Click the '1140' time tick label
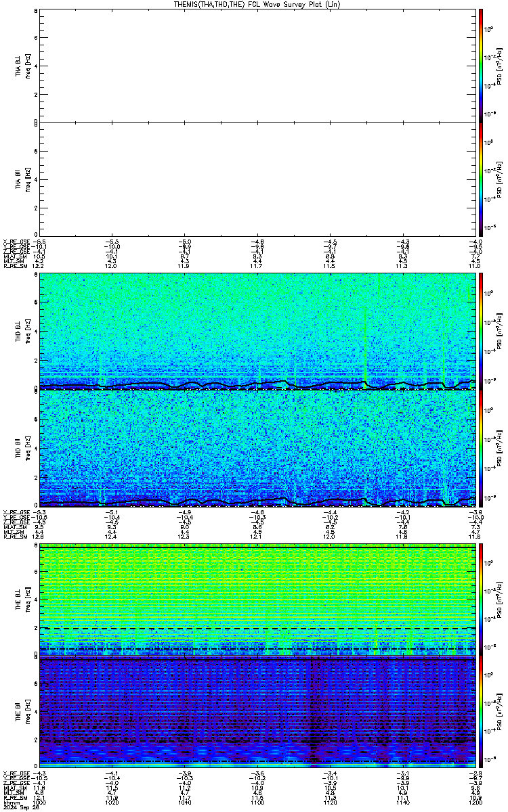This screenshot has height=812, width=508. point(402,803)
